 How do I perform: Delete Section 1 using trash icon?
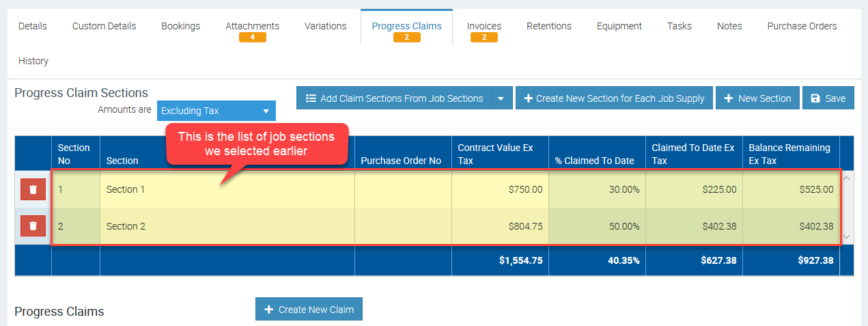33,189
